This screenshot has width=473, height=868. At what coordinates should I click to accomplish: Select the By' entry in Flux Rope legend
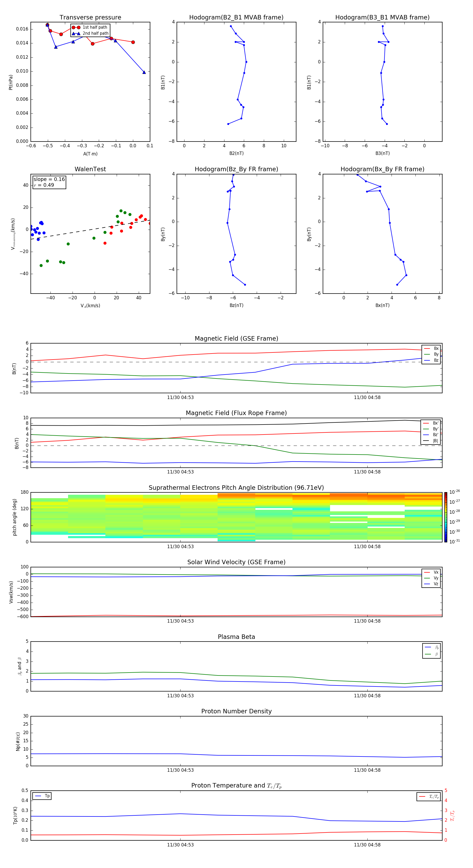tap(431, 429)
